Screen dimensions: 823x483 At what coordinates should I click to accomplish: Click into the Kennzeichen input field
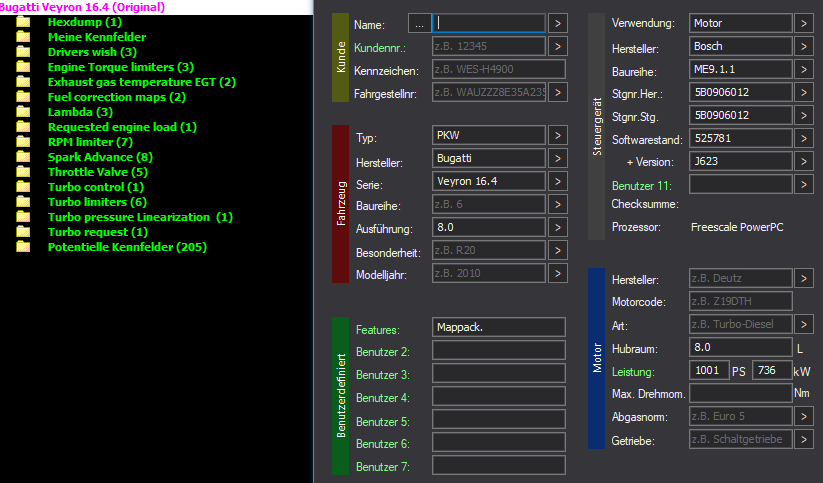point(499,69)
